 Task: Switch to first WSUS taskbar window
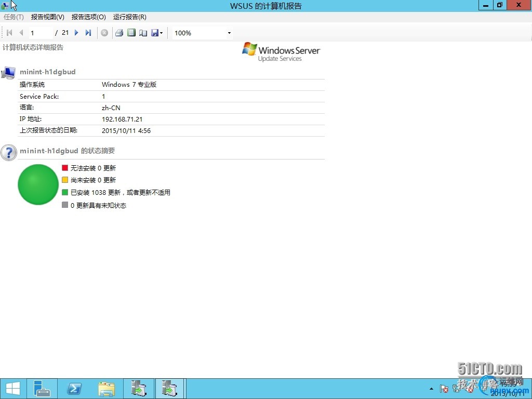pyautogui.click(x=138, y=389)
